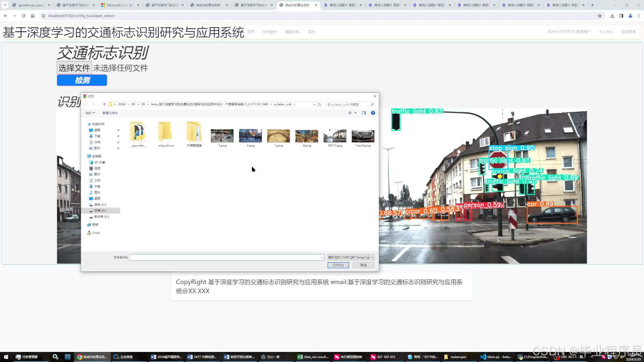Switch to the 数据分析 nav item
Viewport: 644px width, 362px height.
(x=292, y=32)
